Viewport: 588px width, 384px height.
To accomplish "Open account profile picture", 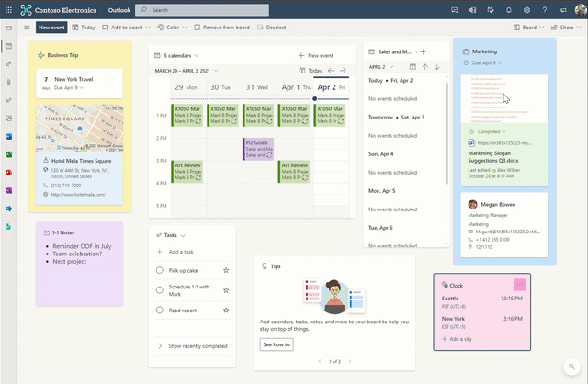I will coord(581,10).
